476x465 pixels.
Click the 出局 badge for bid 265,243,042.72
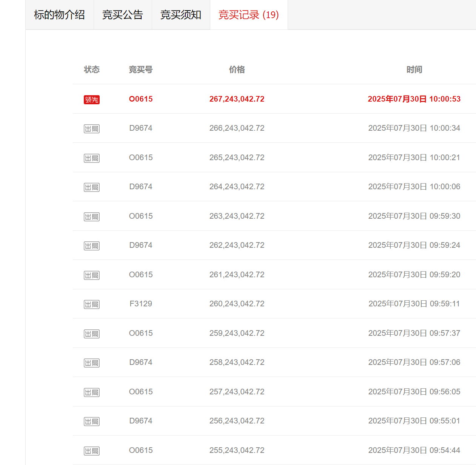[x=92, y=158]
